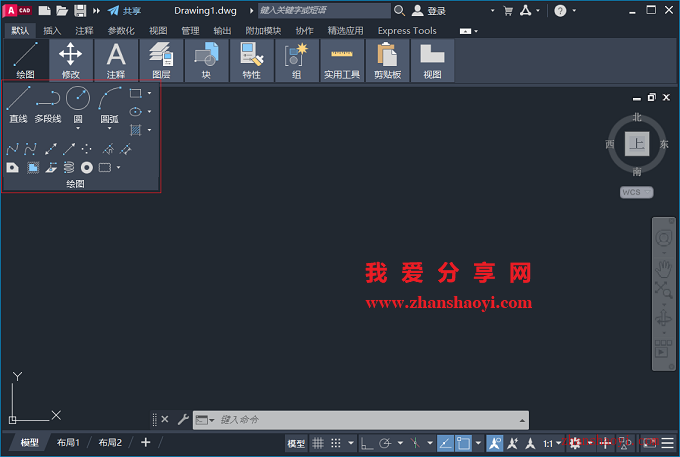The width and height of the screenshot is (680, 457).
Task: Select the 圆 (Circle) tool icon
Action: pyautogui.click(x=78, y=98)
